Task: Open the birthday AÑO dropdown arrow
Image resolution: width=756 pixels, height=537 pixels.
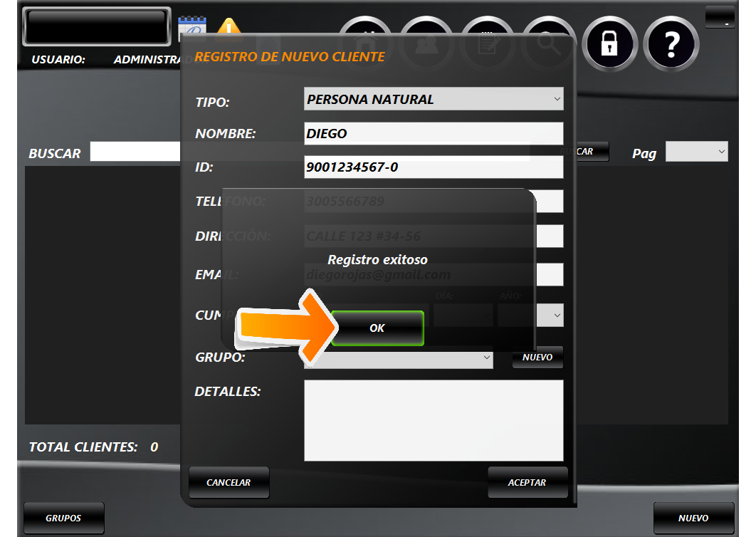Action: click(x=557, y=315)
